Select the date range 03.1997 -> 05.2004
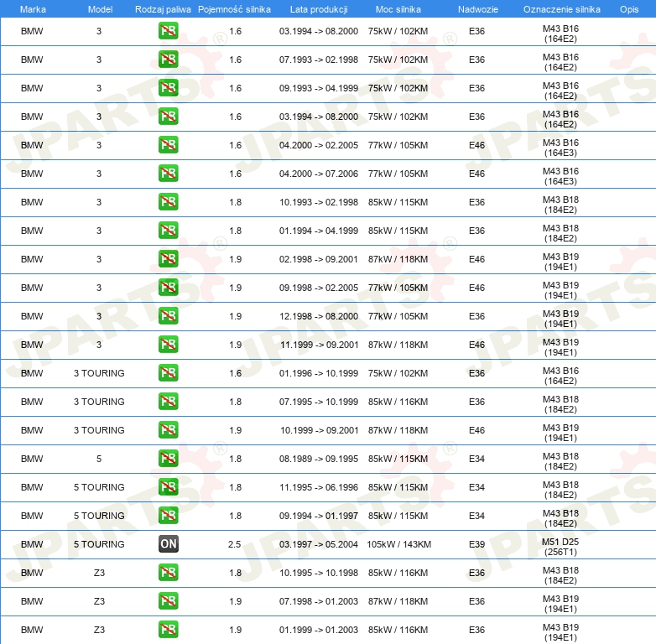 click(x=319, y=544)
